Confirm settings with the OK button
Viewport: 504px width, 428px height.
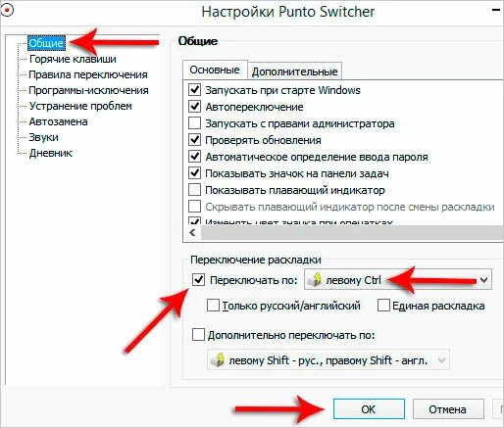[369, 409]
